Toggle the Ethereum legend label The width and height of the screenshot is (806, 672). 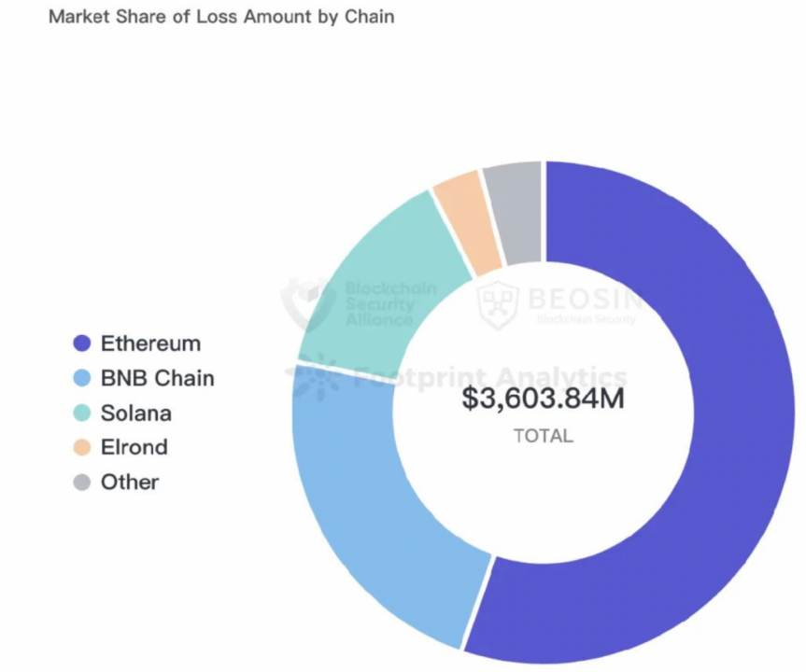pos(150,343)
